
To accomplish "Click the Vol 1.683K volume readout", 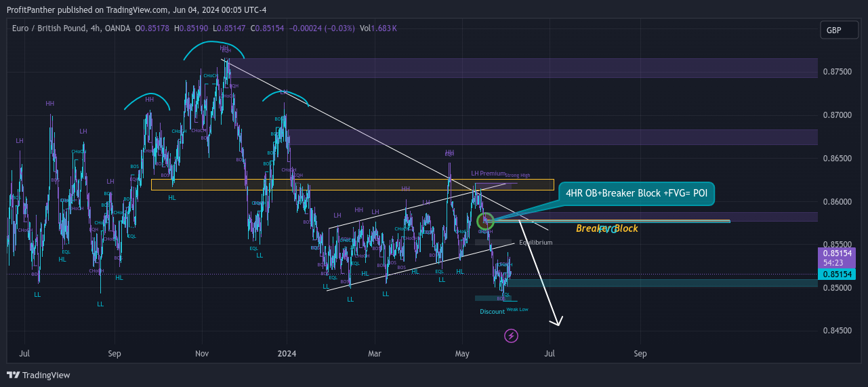I will click(x=378, y=28).
